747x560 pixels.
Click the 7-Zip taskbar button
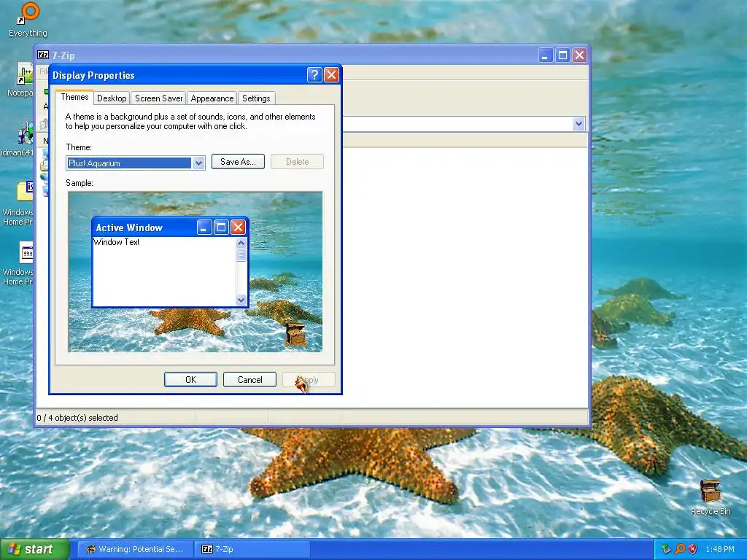[252, 549]
